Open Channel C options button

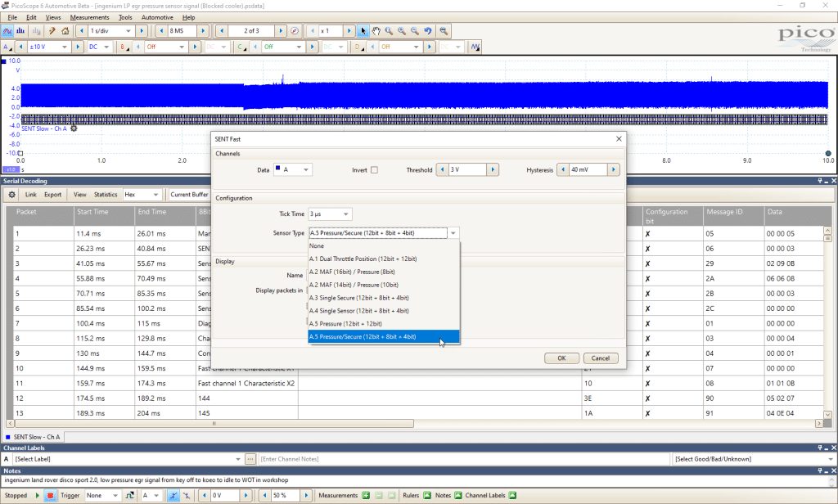coord(241,47)
